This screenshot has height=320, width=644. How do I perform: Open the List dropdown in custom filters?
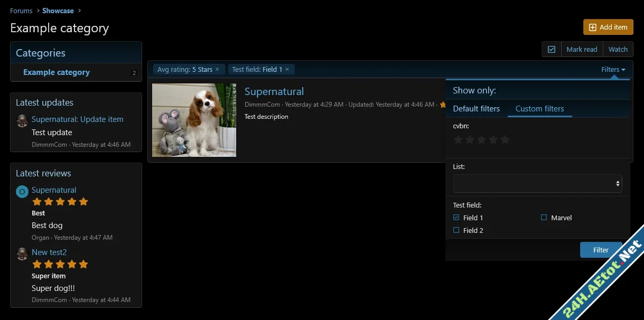click(537, 183)
